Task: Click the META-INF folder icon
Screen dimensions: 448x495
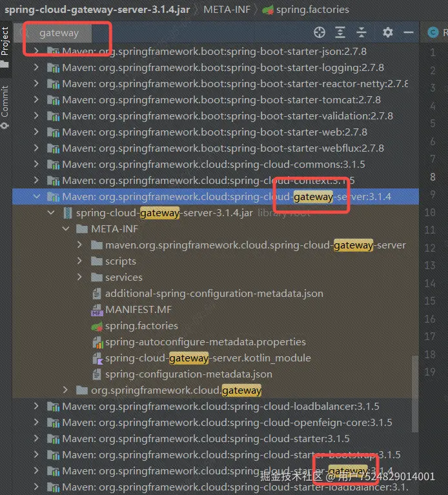Action: tap(82, 228)
